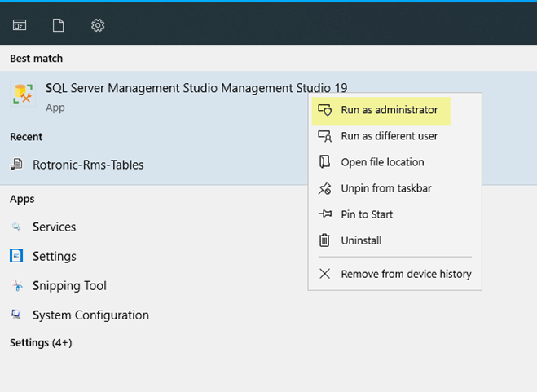Image resolution: width=537 pixels, height=392 pixels.
Task: Click the user icon beside Run as different user
Action: tap(324, 136)
